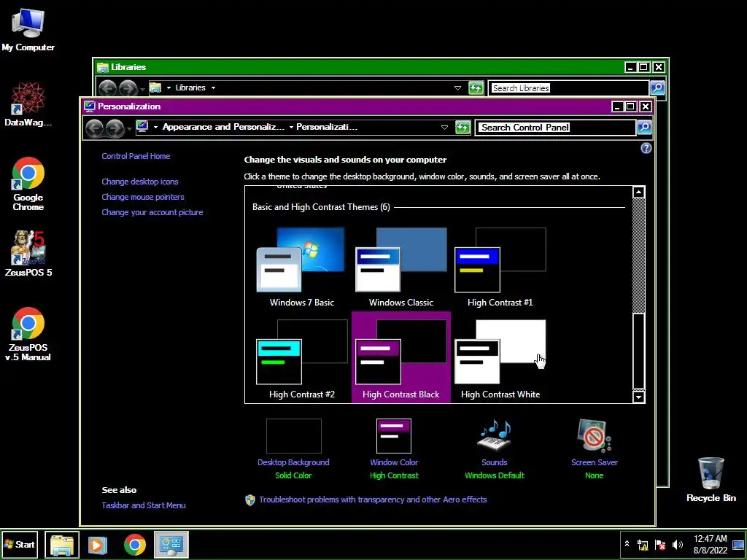Click Libraries breadcrumb in address bar
The height and width of the screenshot is (560, 747).
click(x=190, y=87)
